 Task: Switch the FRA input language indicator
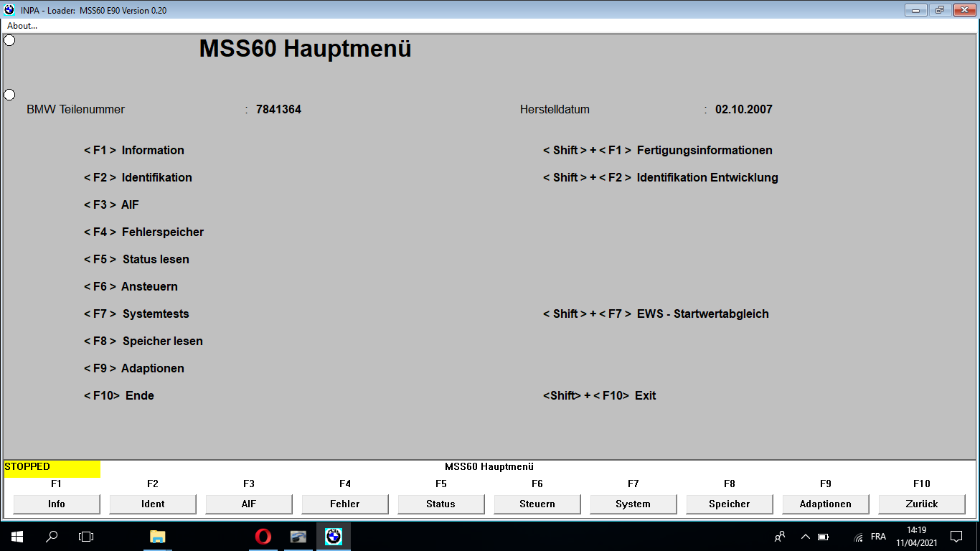click(x=878, y=537)
